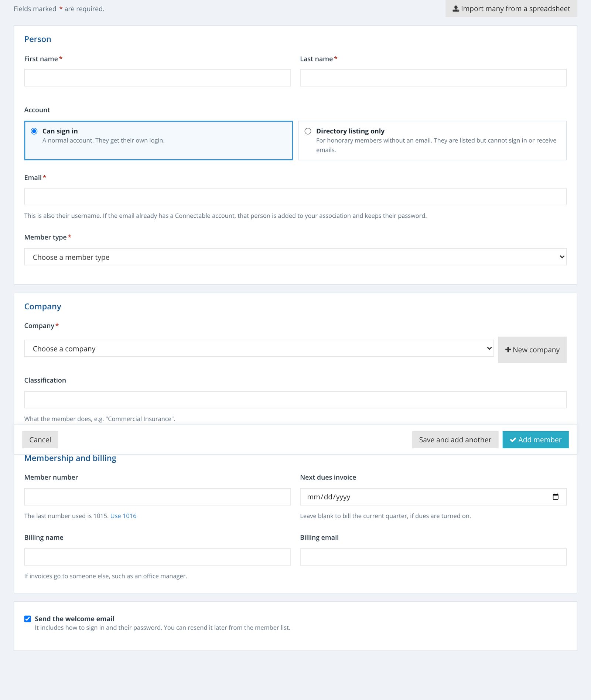Screen dimensions: 591x700
Task: Open the Member type dropdown
Action: [x=295, y=257]
